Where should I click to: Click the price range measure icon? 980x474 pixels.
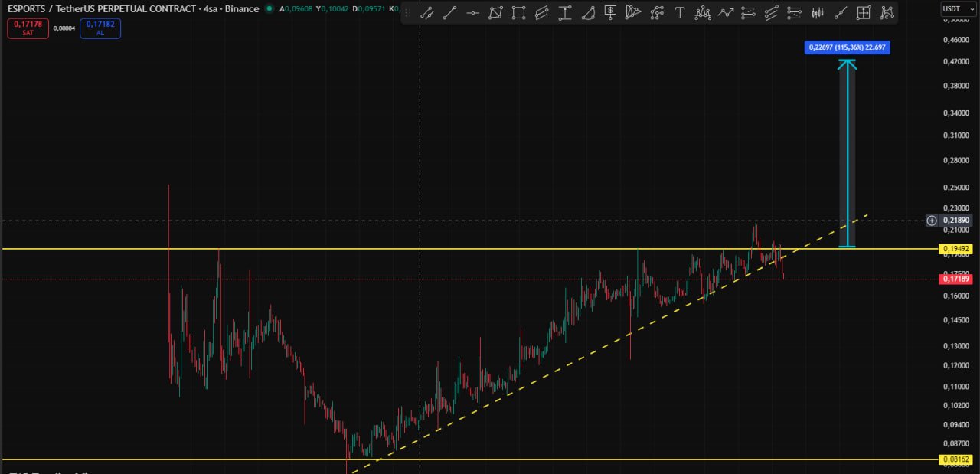coord(565,12)
